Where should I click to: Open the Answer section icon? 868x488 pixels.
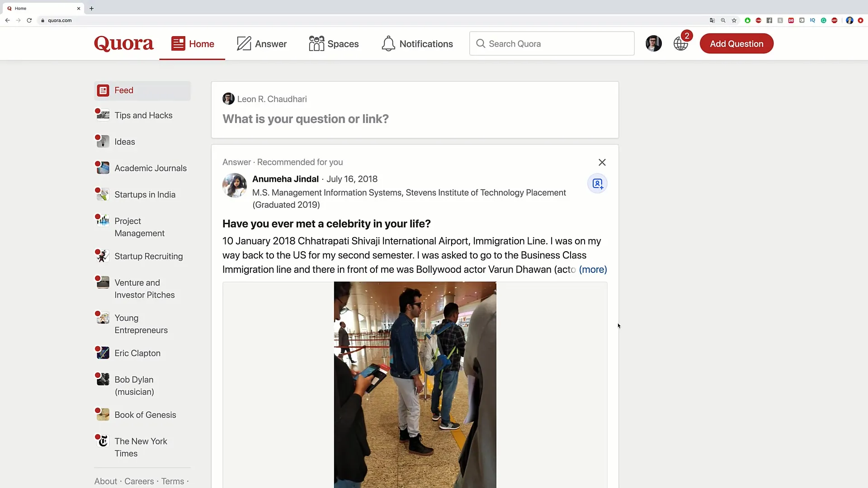point(243,43)
